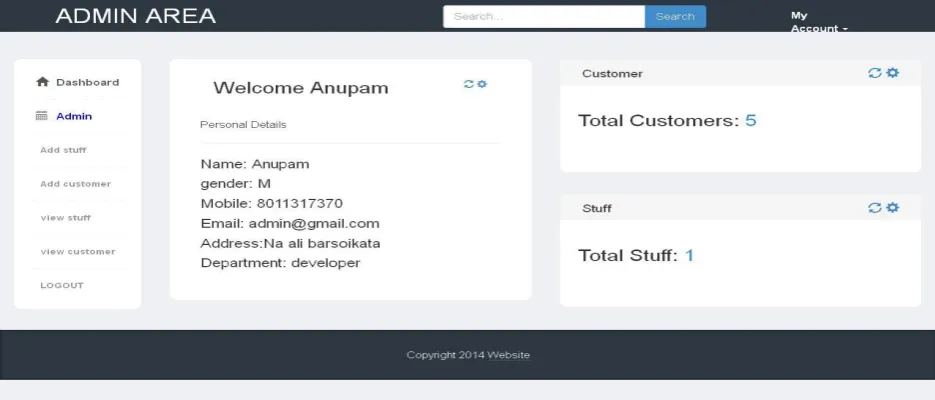Image resolution: width=935 pixels, height=400 pixels.
Task: Open the Dashboard sidebar item
Action: (88, 82)
